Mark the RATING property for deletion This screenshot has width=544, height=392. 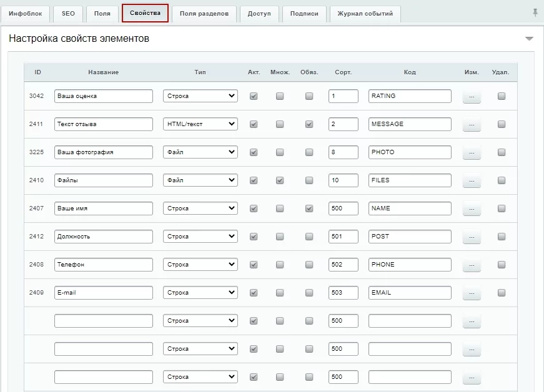click(x=502, y=96)
